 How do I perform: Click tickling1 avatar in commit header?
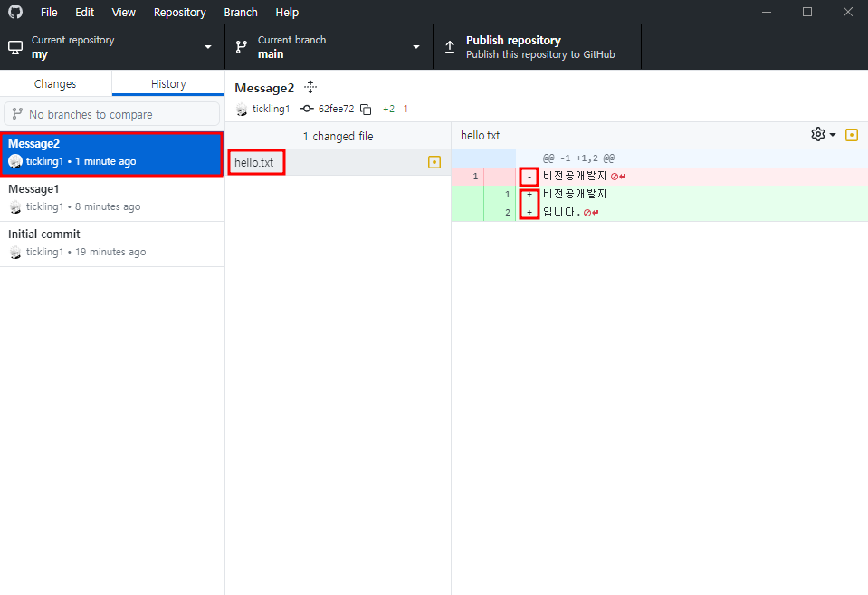(242, 110)
